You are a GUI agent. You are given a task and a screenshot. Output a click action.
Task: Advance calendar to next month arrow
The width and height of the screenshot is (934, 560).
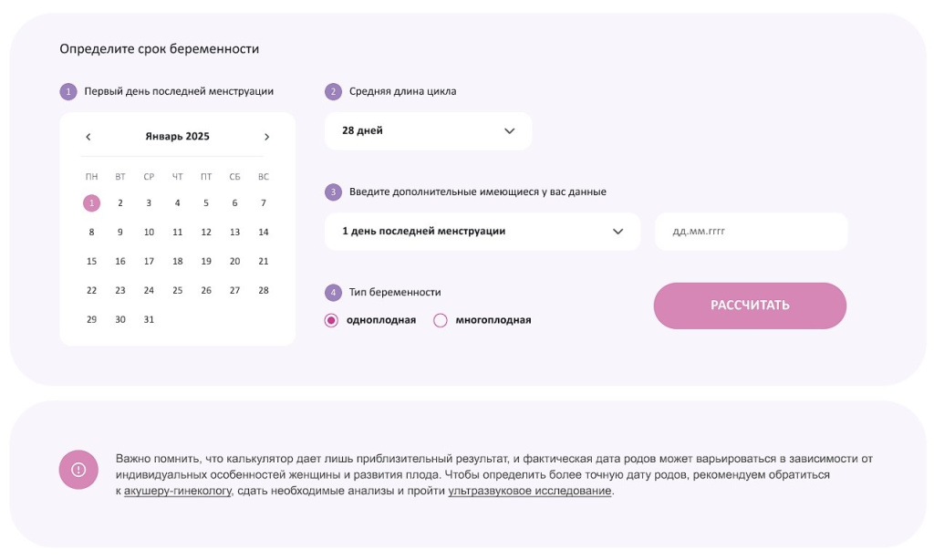point(267,137)
